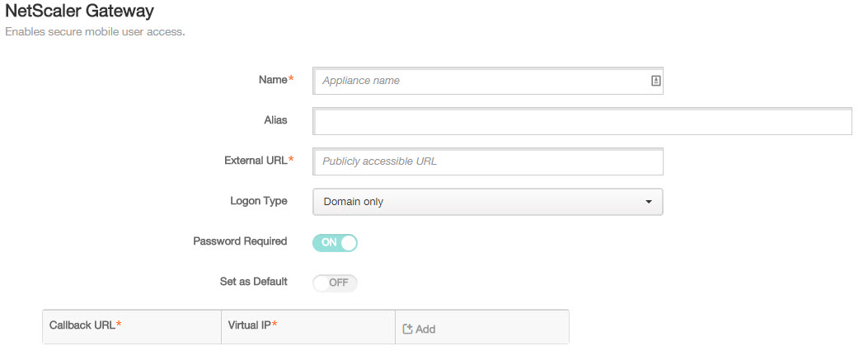Click the NetScaler Gateway page heading
This screenshot has width=868, height=360.
pos(79,11)
